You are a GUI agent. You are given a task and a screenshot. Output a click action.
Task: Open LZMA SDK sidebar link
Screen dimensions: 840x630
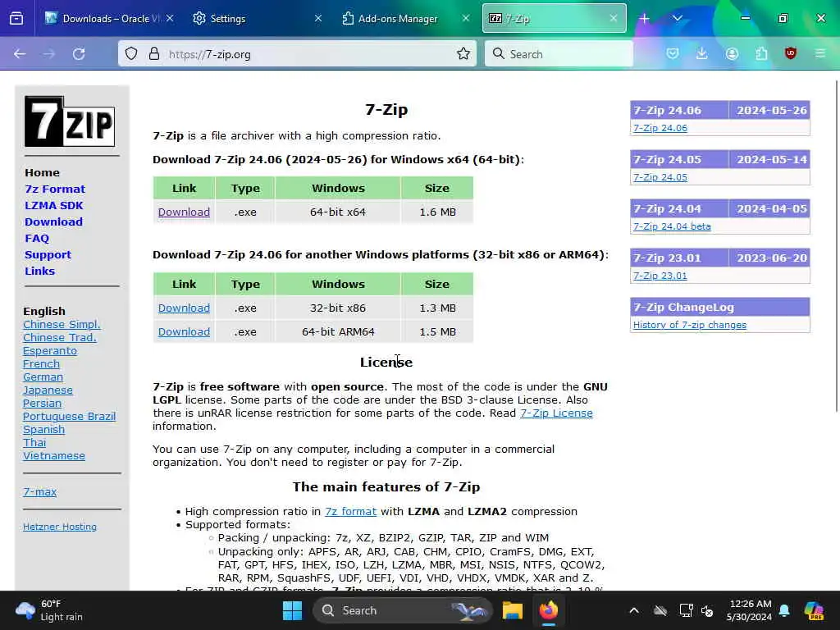(x=53, y=206)
